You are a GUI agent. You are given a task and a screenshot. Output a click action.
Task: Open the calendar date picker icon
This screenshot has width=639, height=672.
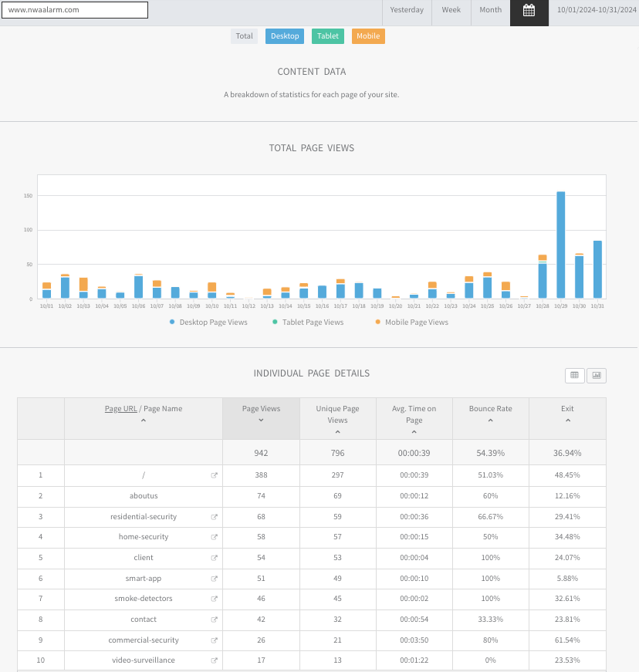pyautogui.click(x=529, y=10)
